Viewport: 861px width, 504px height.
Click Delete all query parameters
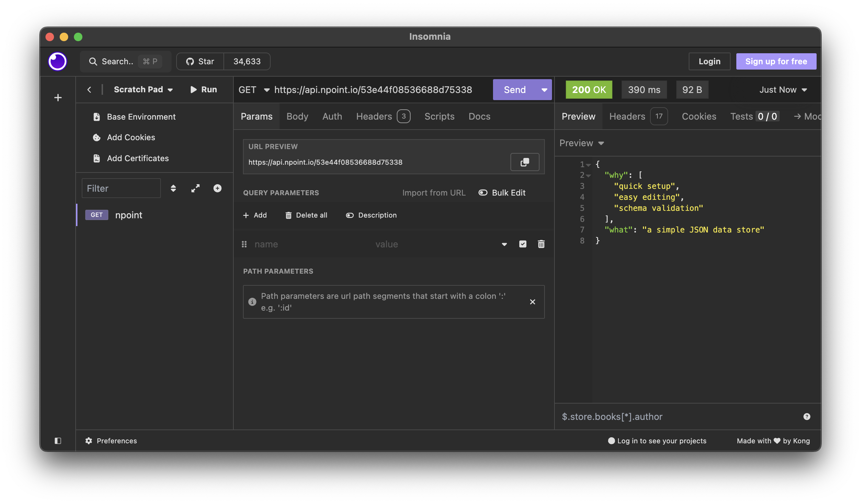tap(306, 215)
